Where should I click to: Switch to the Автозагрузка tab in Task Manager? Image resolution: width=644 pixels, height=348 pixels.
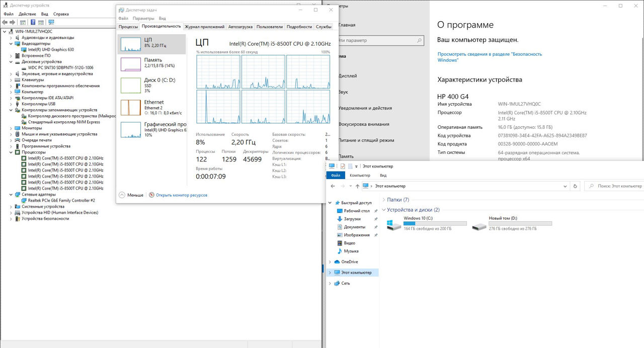[240, 27]
